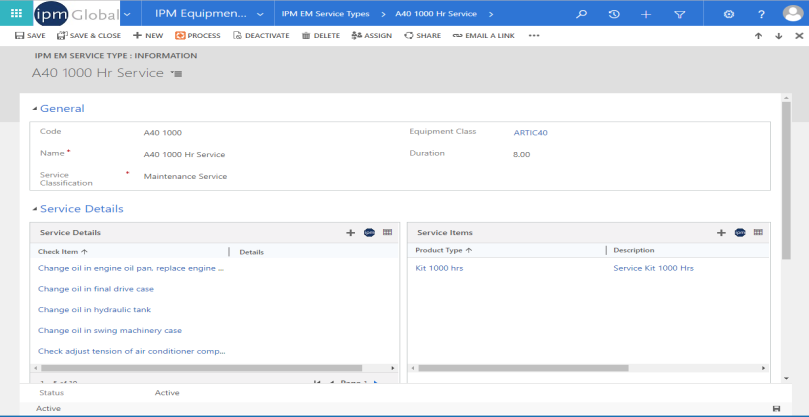Open Change oil in swing machinery case
809x417 pixels.
tap(110, 330)
